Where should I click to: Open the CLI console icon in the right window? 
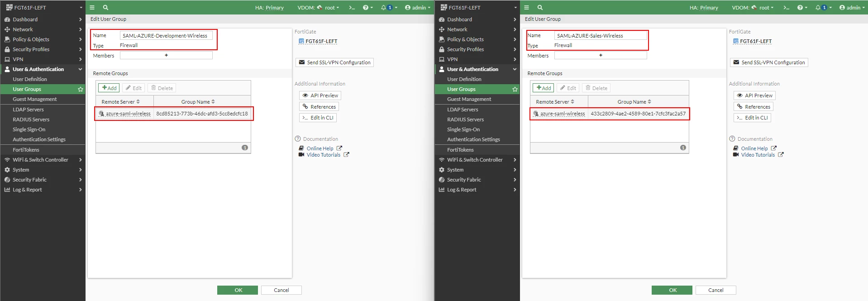pyautogui.click(x=786, y=7)
